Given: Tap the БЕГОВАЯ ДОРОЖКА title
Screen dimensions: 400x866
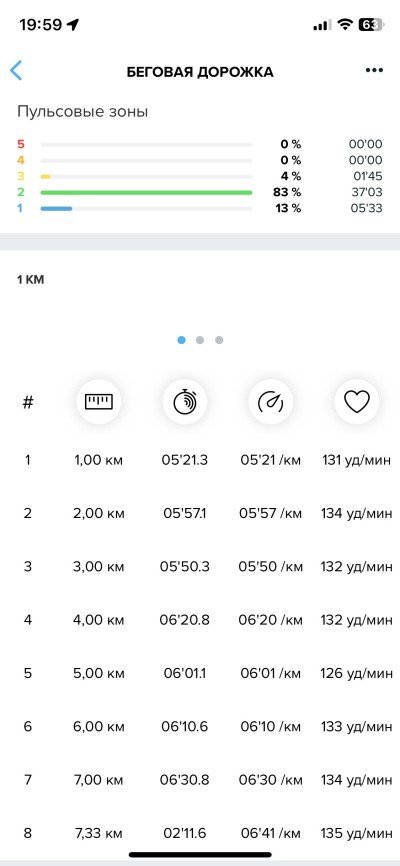Looking at the screenshot, I should pyautogui.click(x=200, y=72).
